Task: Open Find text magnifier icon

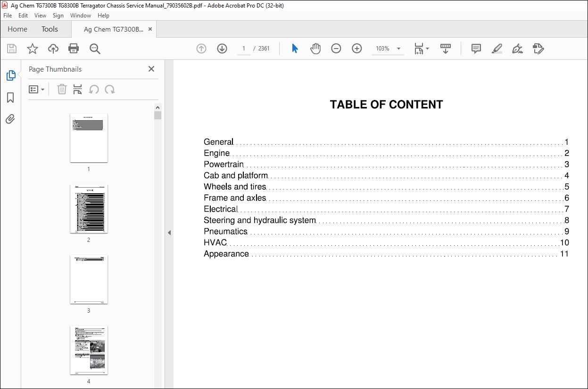Action: [95, 49]
